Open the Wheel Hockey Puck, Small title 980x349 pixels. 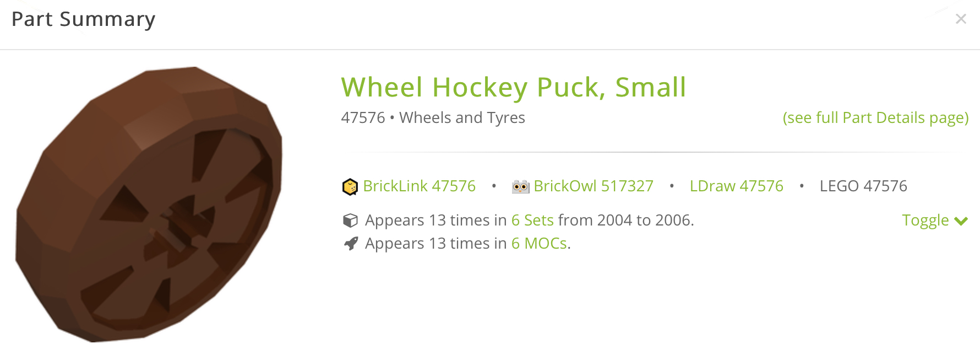coord(513,87)
